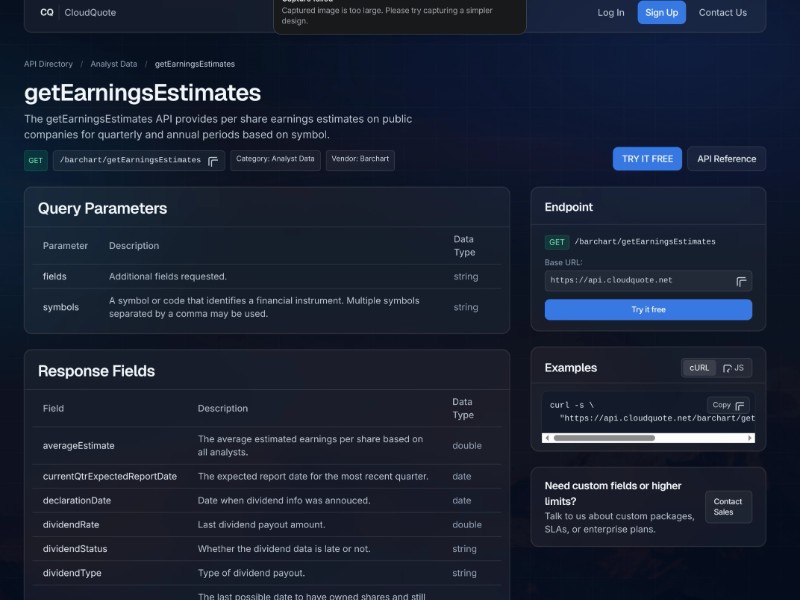This screenshot has width=800, height=600.
Task: Switch example code to cURL
Action: (x=699, y=368)
